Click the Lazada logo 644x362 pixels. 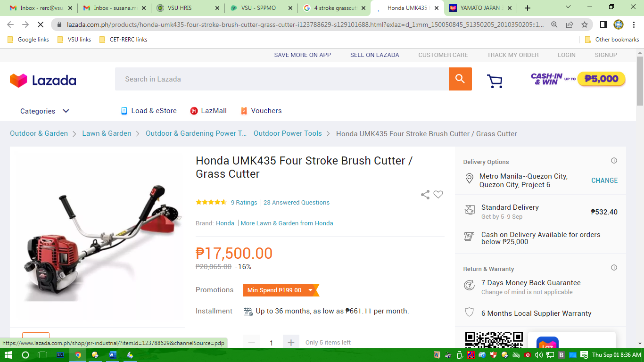43,81
